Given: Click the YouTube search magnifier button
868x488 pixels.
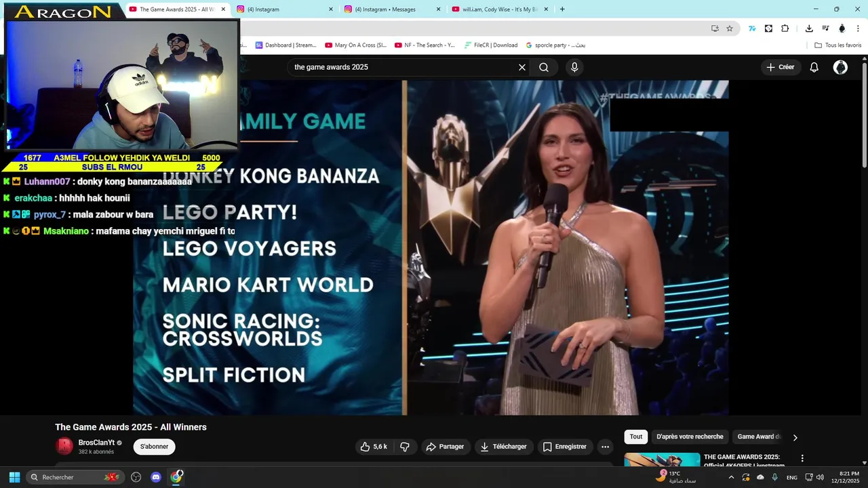Looking at the screenshot, I should 544,67.
